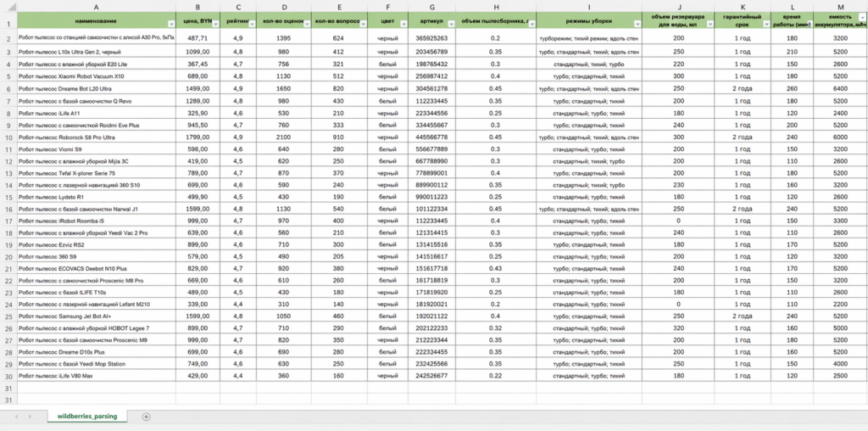Viewport: 868px width, 431px height.
Task: Click cell Робот пылесос Dreame Bot L20 Ultra
Action: [97, 88]
